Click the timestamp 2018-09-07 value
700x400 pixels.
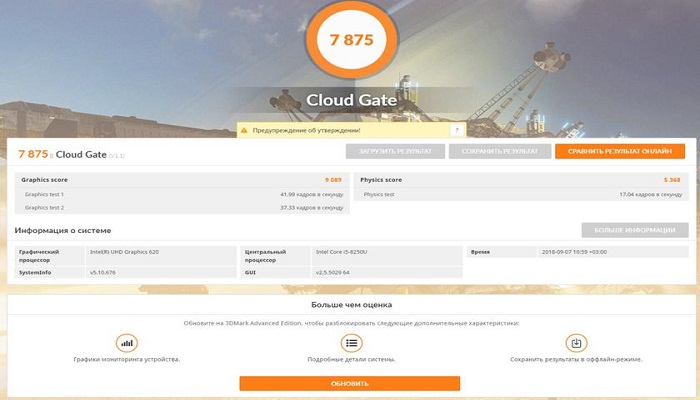(x=574, y=252)
